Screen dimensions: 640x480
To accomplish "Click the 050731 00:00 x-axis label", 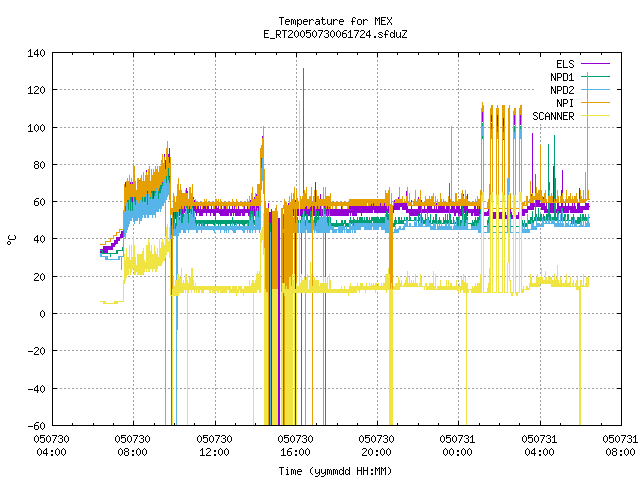I will pyautogui.click(x=458, y=446).
